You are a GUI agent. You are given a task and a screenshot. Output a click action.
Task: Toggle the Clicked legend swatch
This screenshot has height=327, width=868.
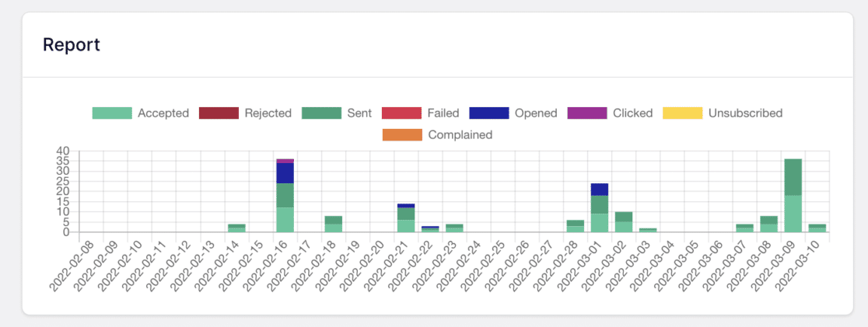coord(587,113)
